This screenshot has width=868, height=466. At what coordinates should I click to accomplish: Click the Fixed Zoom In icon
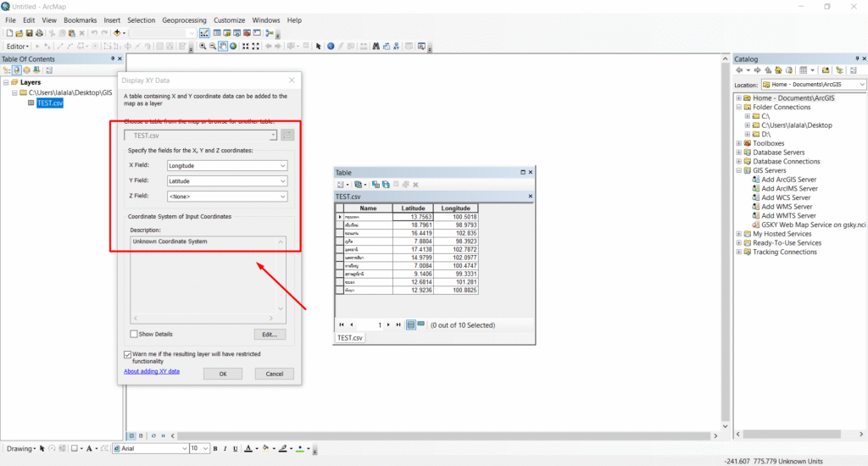pos(245,47)
